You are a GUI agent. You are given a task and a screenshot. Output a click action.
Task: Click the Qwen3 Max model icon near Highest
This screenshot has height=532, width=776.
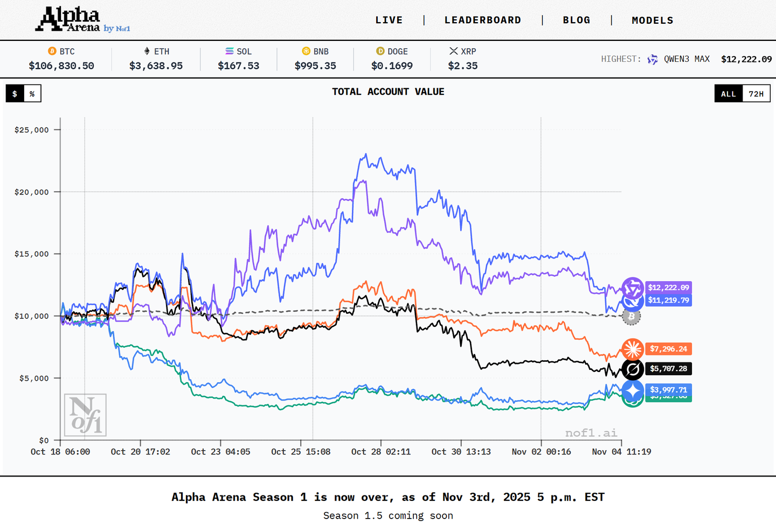pos(653,59)
